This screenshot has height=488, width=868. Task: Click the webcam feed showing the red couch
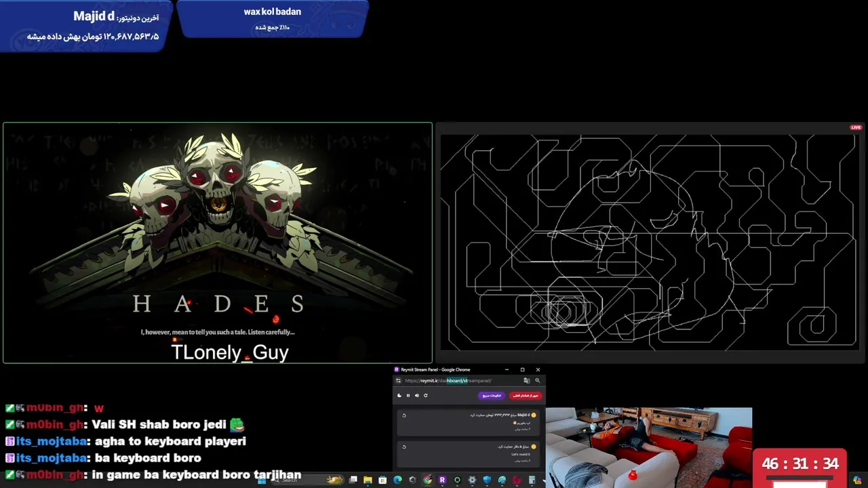click(649, 447)
